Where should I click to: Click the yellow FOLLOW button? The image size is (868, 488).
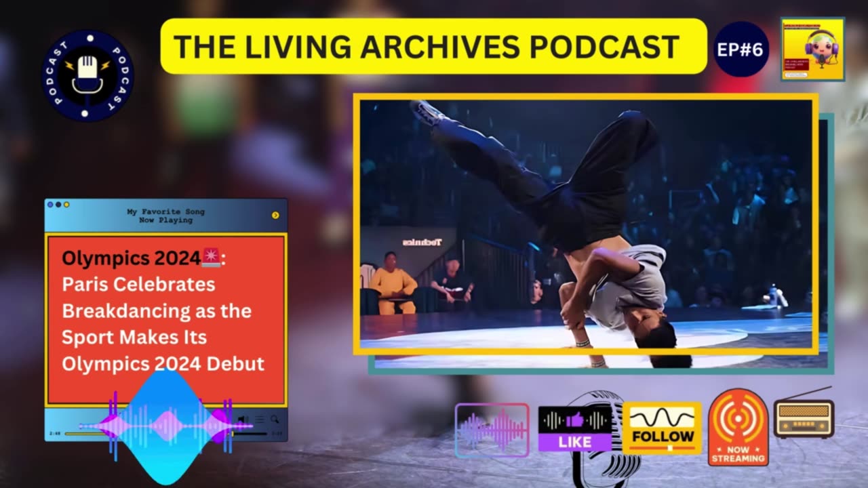point(663,428)
